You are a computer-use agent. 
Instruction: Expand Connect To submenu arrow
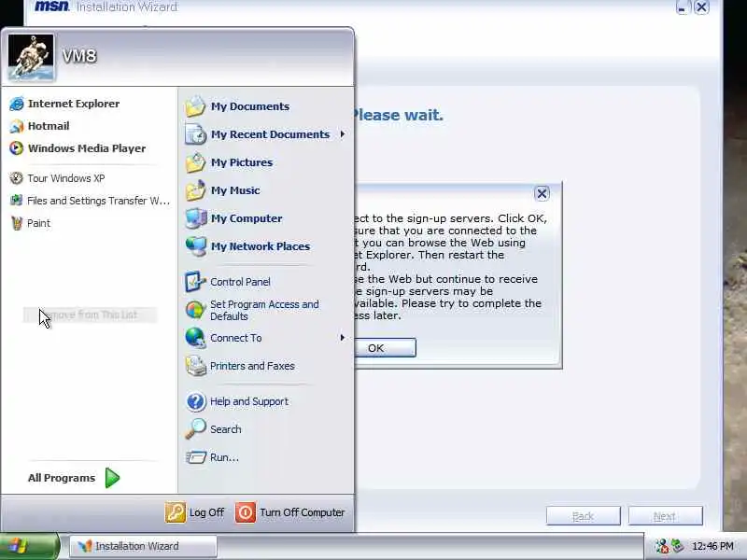coord(342,338)
